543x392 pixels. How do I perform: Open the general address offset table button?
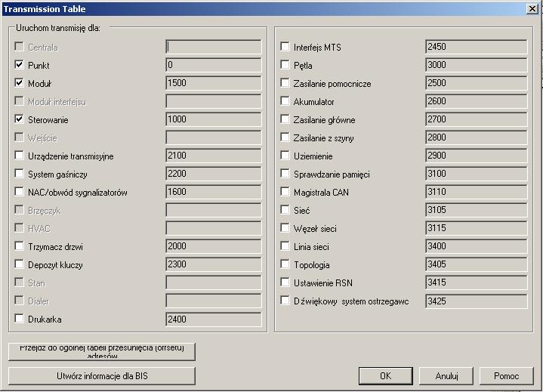(102, 351)
